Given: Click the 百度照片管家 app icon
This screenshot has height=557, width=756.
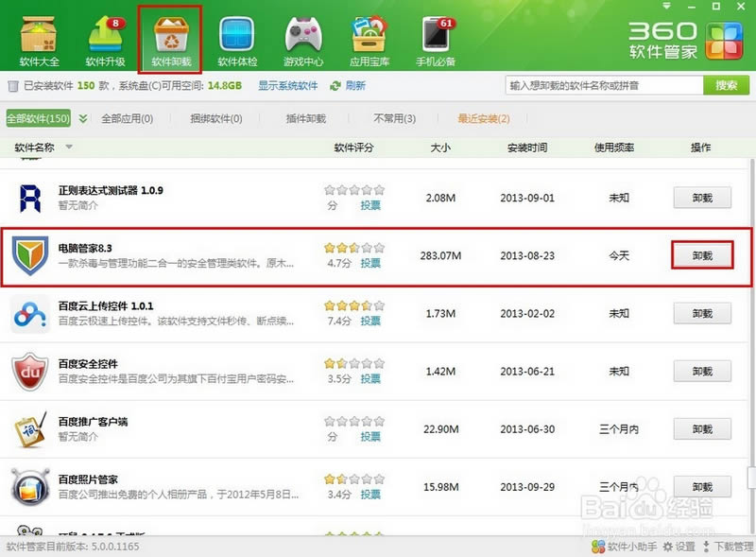Looking at the screenshot, I should click(30, 487).
